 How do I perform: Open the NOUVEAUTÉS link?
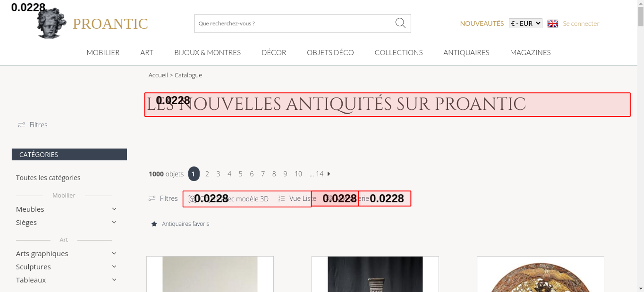click(x=482, y=23)
